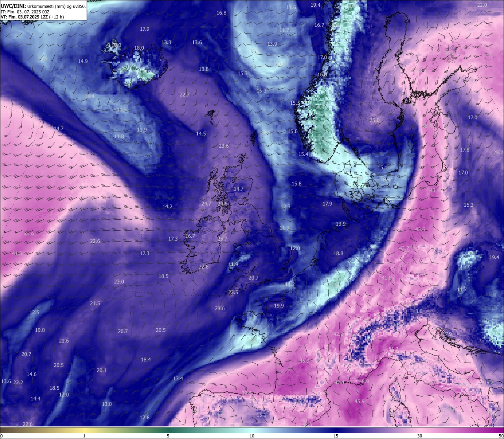This screenshot has width=504, height=439.
Task: Click the 13.4 value northwest of Spain
Action: point(178,378)
